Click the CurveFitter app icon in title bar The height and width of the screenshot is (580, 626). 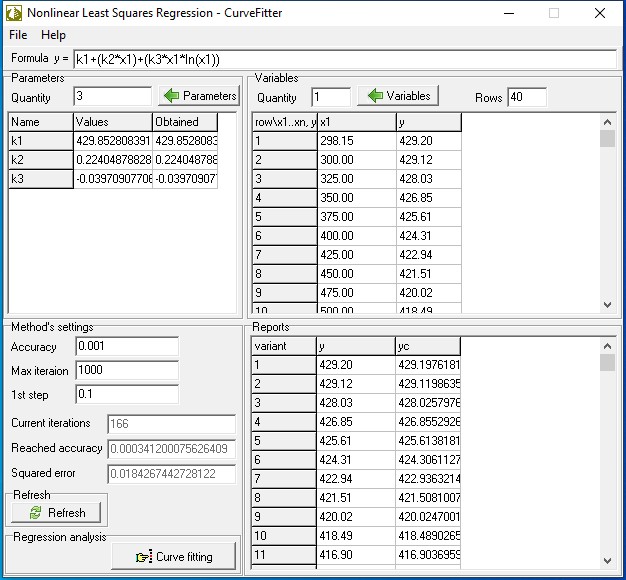pos(13,13)
